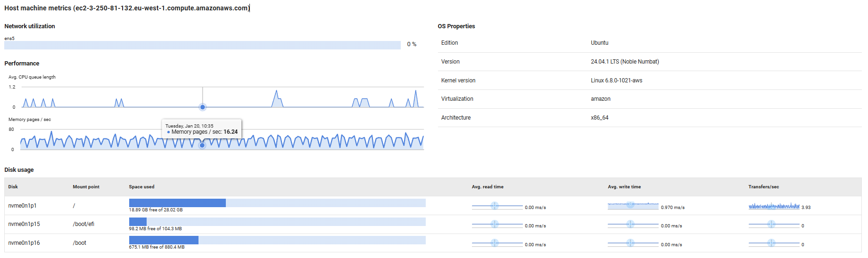Image resolution: width=868 pixels, height=258 pixels.
Task: Click the Memory pages 16.24 tooltip
Action: tap(202, 129)
